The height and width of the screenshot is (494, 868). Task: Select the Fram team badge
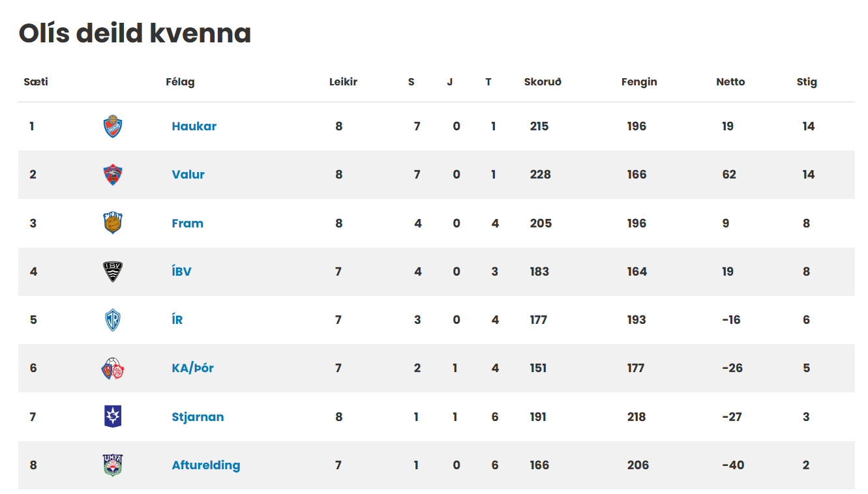113,223
